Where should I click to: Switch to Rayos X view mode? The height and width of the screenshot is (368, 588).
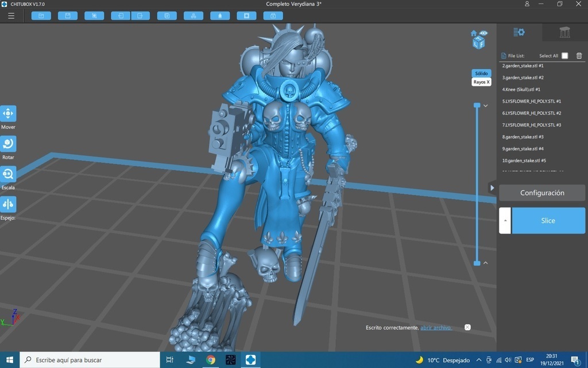(481, 82)
